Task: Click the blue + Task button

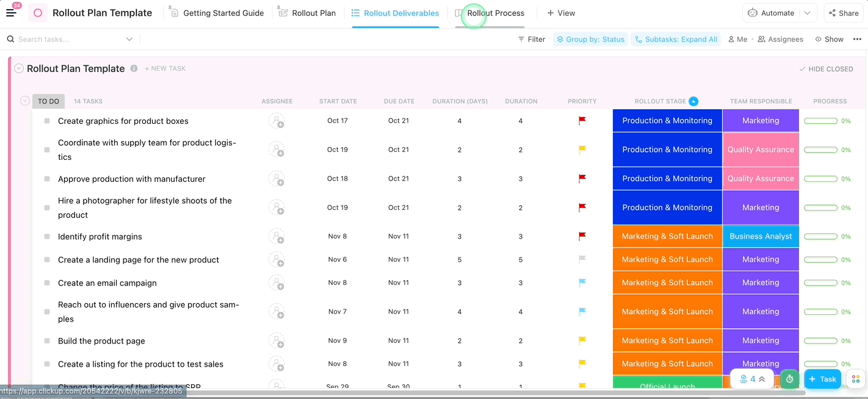Action: tap(822, 379)
